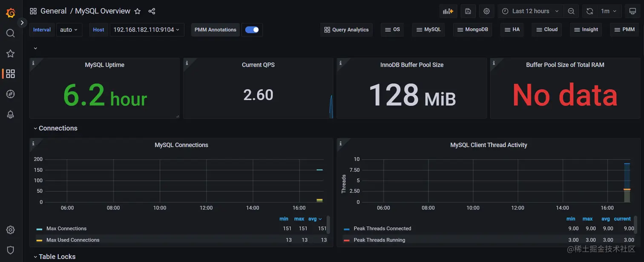Toggle the Peak Threads Running legend series
Image resolution: width=644 pixels, height=262 pixels.
coord(379,240)
